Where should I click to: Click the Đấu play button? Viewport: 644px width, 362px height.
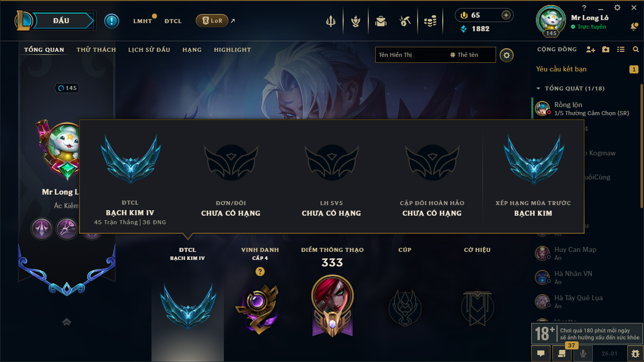61,21
